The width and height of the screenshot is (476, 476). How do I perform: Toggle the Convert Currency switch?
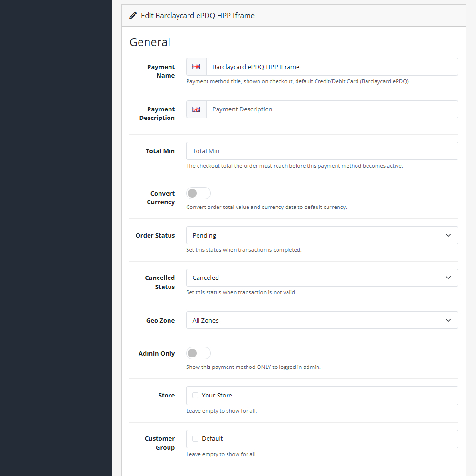[x=198, y=193]
